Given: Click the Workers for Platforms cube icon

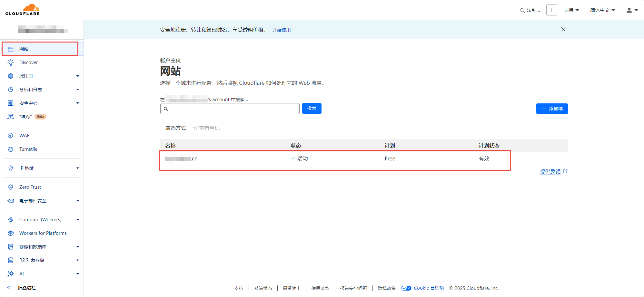Looking at the screenshot, I should pos(11,233).
